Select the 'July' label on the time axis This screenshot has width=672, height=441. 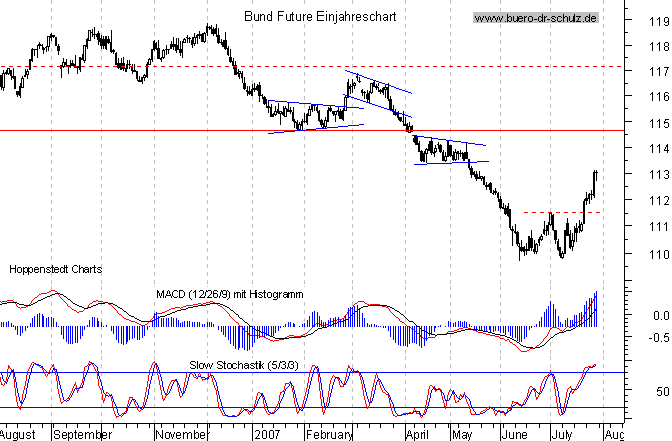[x=562, y=435]
